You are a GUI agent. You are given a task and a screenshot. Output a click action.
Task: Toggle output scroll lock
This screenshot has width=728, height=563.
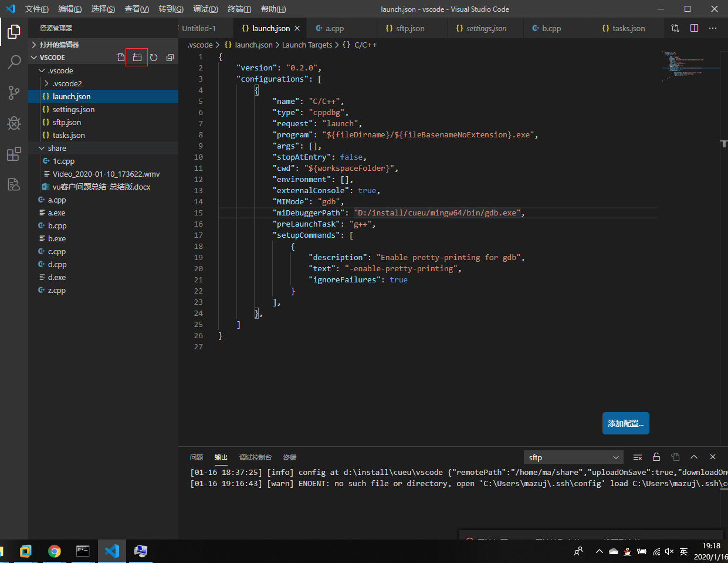coord(656,457)
